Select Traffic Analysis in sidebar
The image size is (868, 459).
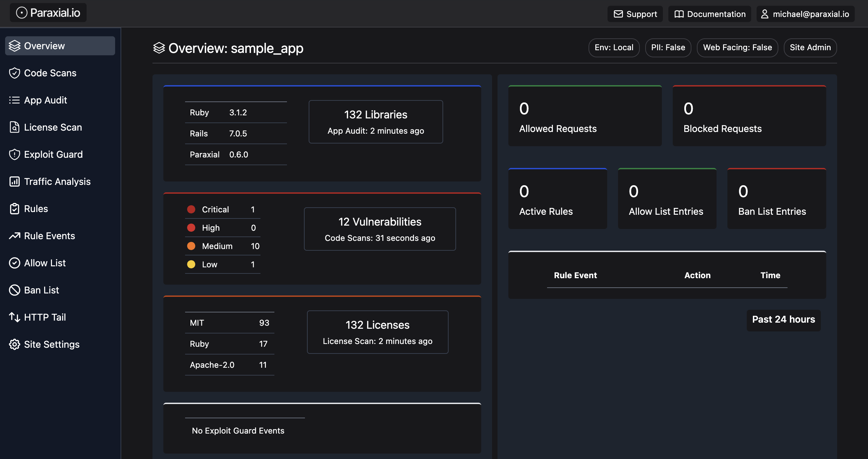pos(60,181)
